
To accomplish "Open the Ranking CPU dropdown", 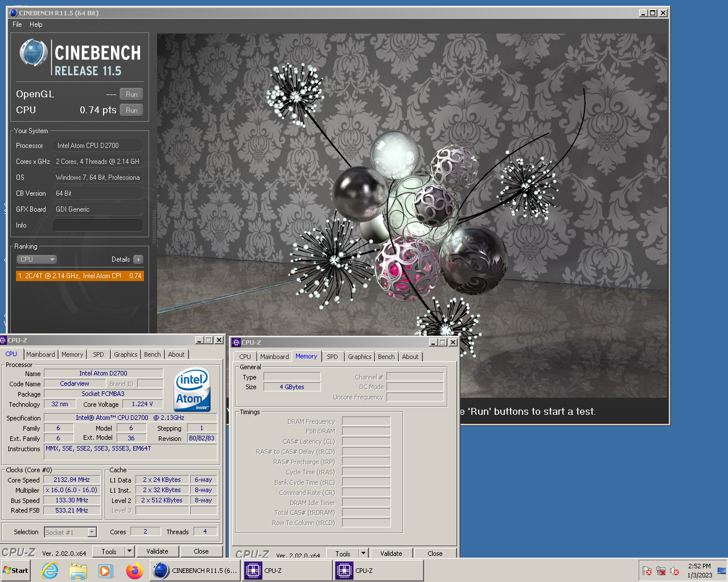I will click(37, 259).
